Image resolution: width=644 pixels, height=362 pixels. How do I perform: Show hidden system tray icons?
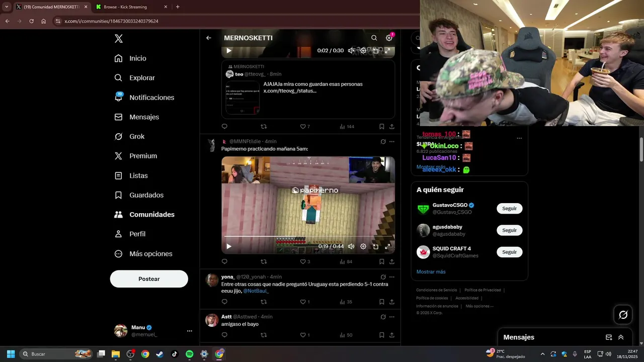click(542, 354)
